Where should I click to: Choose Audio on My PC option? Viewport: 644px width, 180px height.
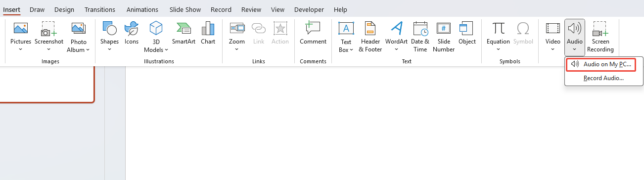601,64
